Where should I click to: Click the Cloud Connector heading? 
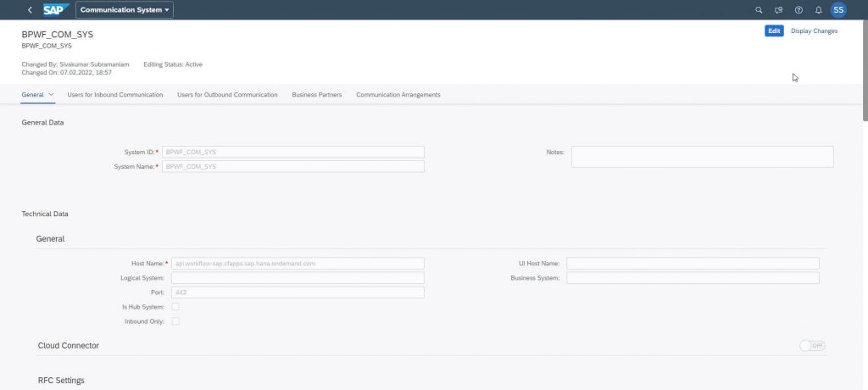coord(69,346)
